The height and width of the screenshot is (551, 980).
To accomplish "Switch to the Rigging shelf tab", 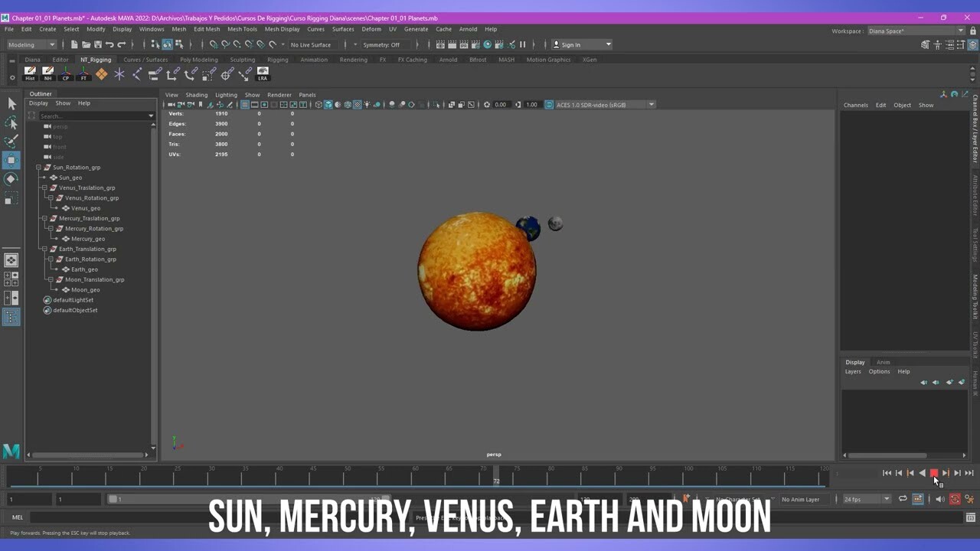I will tap(277, 60).
